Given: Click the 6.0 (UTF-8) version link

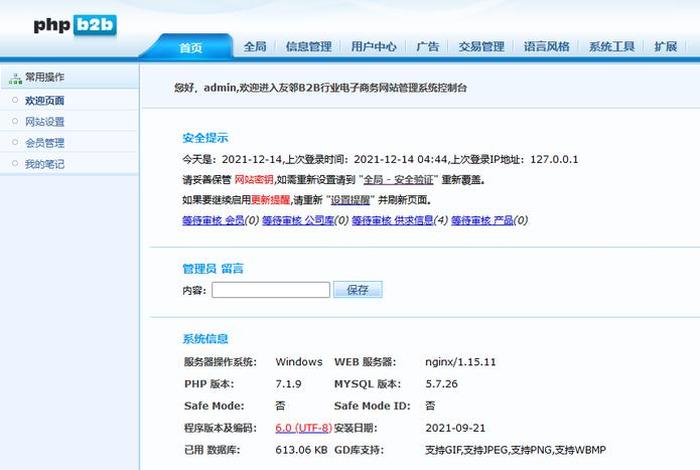Looking at the screenshot, I should coord(304,428).
